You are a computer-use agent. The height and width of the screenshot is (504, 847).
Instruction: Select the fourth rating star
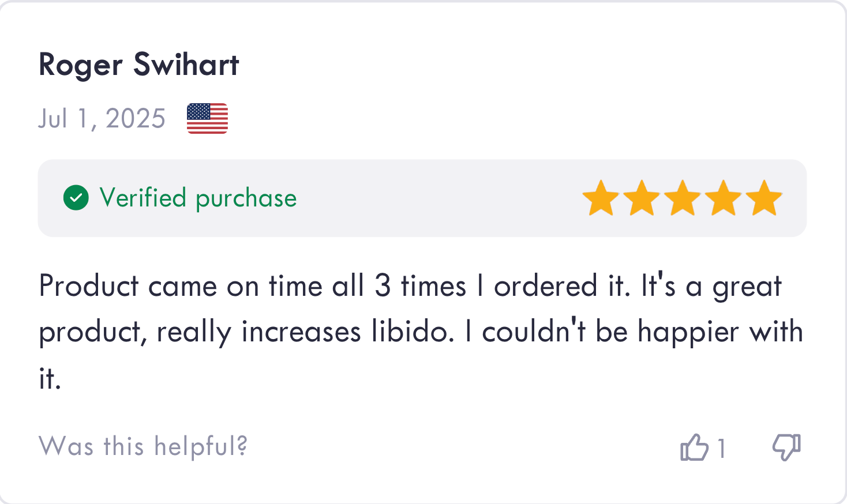tap(724, 198)
